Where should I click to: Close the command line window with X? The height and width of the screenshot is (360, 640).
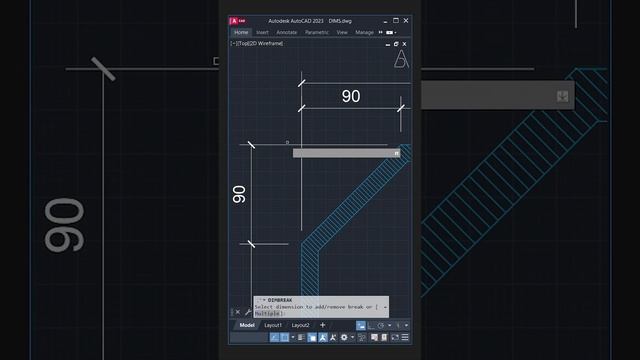pyautogui.click(x=238, y=312)
